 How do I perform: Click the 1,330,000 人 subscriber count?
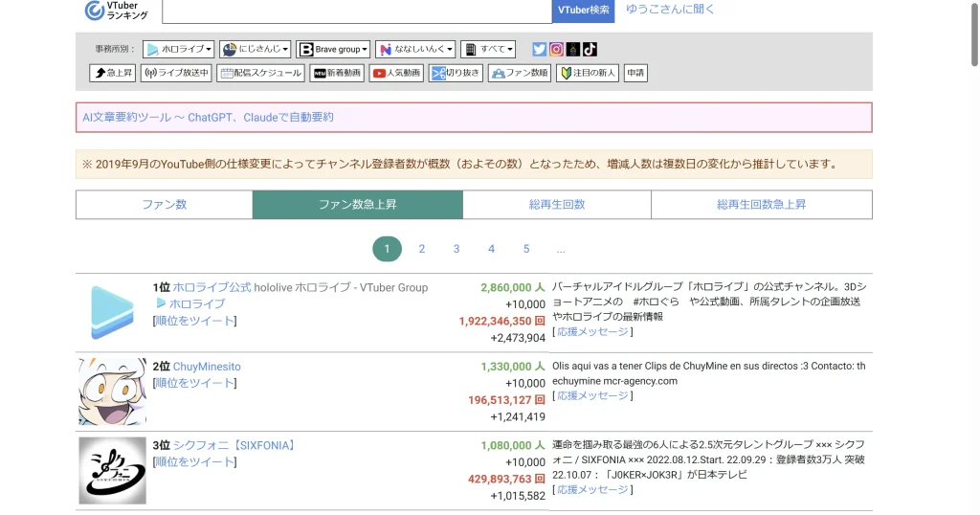coord(513,367)
